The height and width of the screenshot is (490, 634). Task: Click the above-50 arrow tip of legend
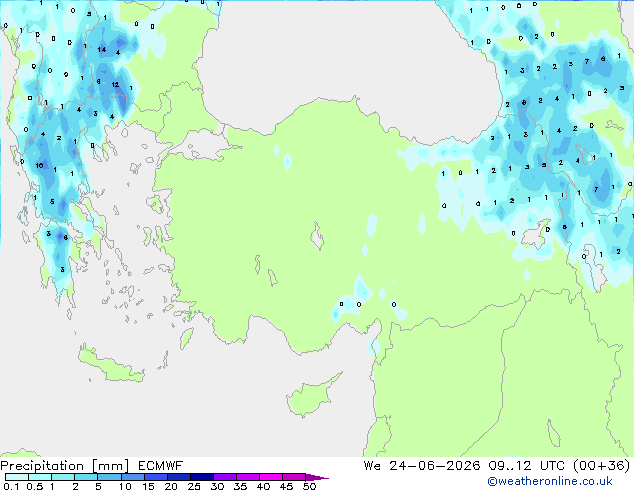[x=317, y=477]
